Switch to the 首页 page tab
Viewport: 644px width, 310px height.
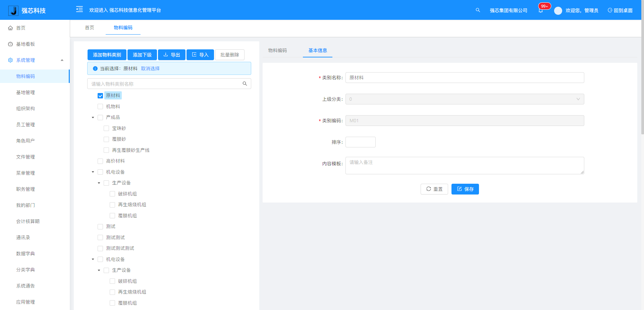point(90,28)
